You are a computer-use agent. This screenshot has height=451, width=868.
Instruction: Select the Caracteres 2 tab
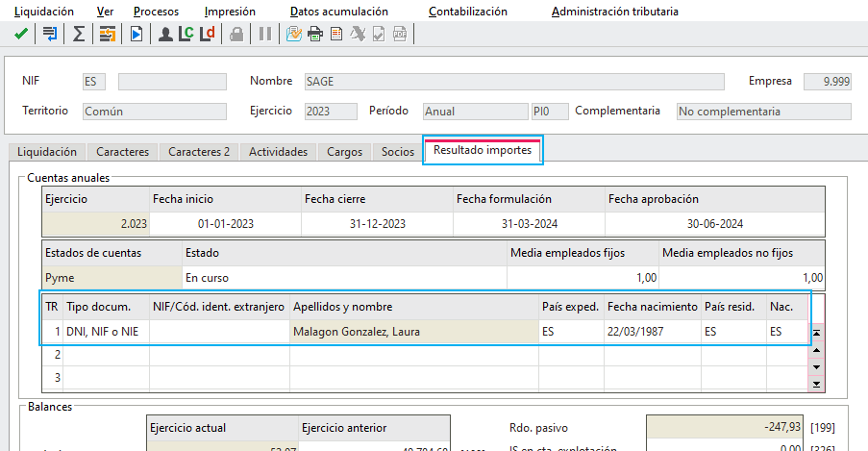tap(199, 151)
